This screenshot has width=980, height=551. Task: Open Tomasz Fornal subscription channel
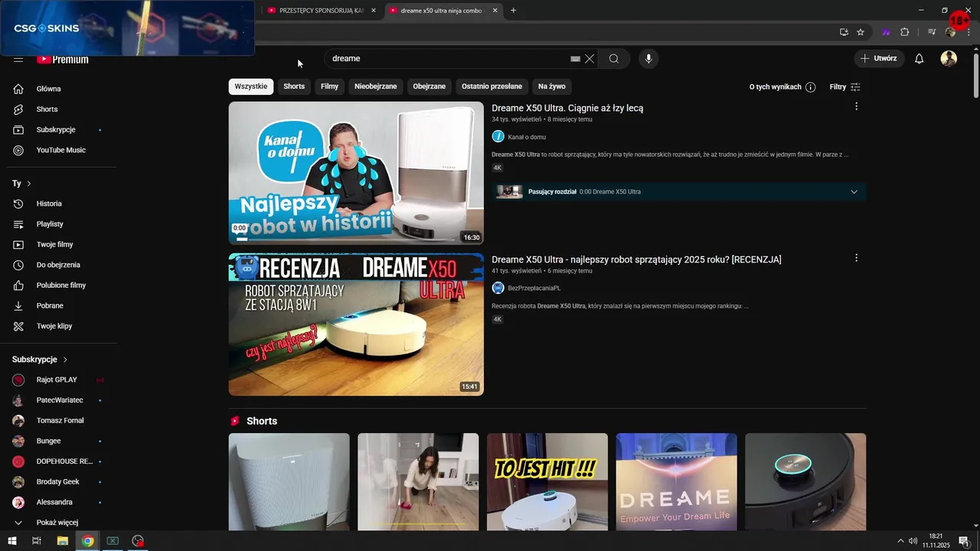tap(58, 421)
